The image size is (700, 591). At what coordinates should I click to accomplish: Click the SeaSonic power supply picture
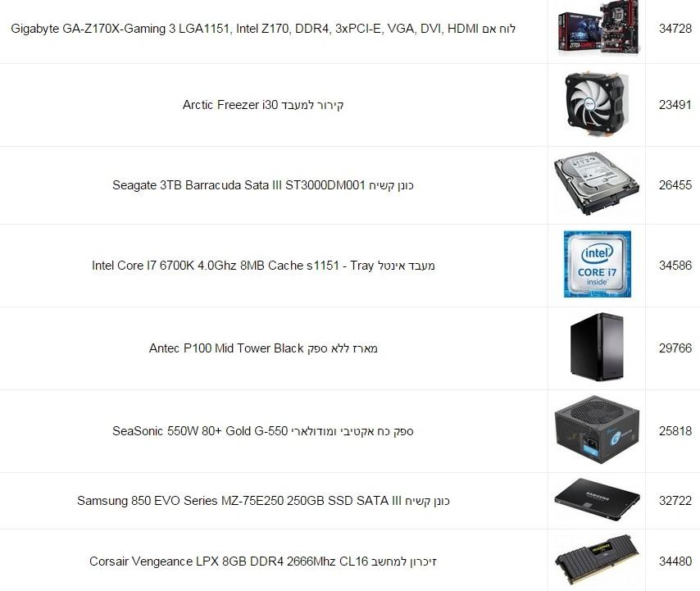pos(597,430)
